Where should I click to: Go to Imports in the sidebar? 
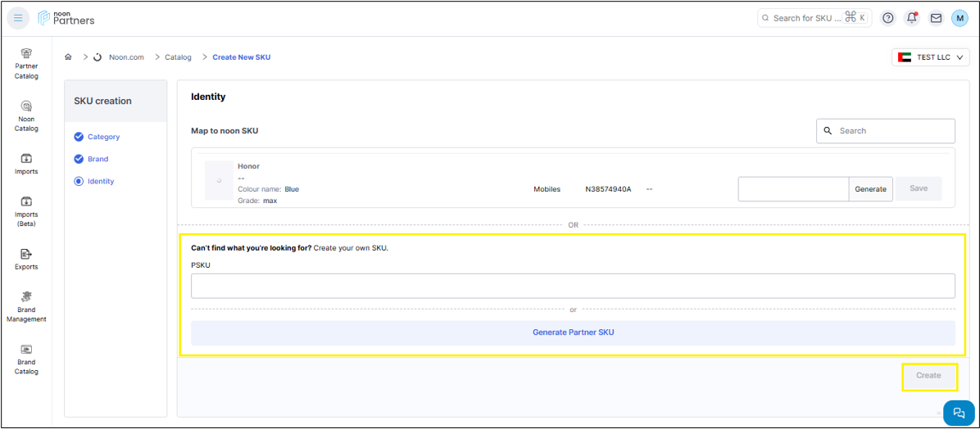26,164
